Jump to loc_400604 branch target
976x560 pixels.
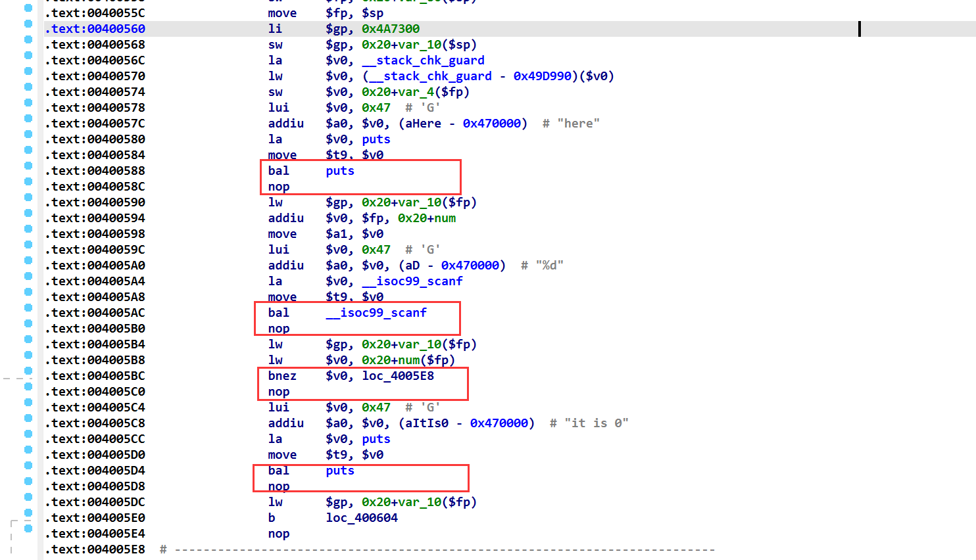pyautogui.click(x=362, y=518)
